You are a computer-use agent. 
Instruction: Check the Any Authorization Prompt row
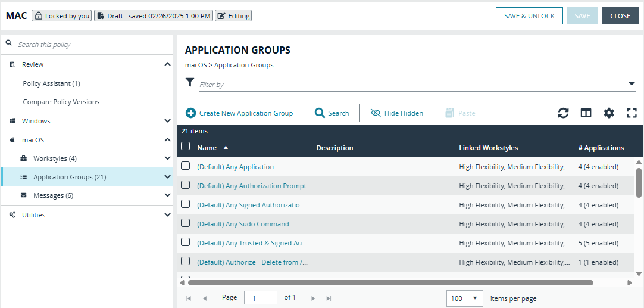point(186,185)
